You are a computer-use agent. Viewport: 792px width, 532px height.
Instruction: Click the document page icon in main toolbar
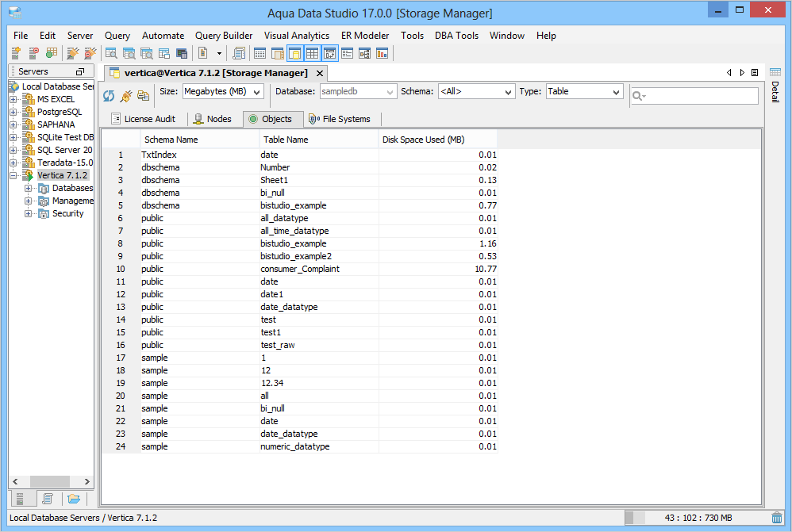coord(203,53)
